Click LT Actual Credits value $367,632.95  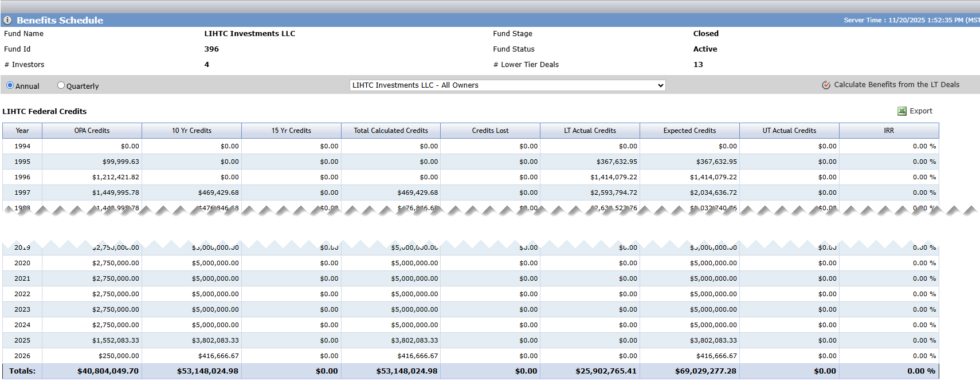[x=617, y=162]
